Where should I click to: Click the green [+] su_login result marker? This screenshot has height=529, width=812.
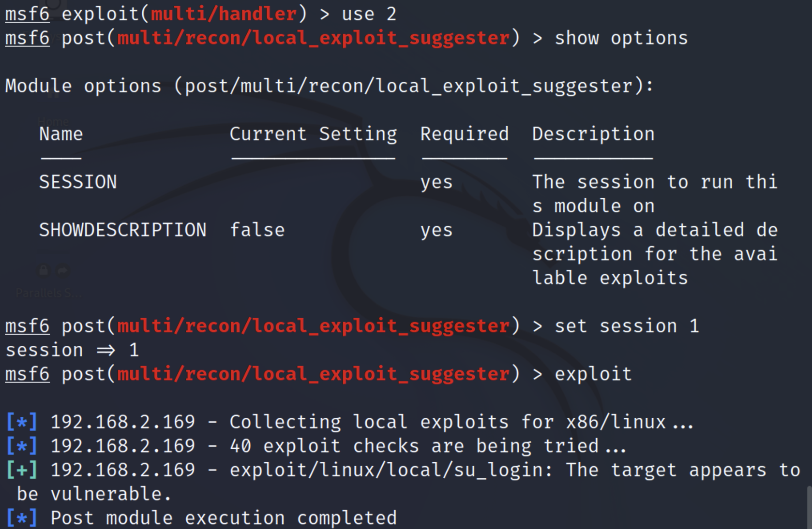[22, 470]
